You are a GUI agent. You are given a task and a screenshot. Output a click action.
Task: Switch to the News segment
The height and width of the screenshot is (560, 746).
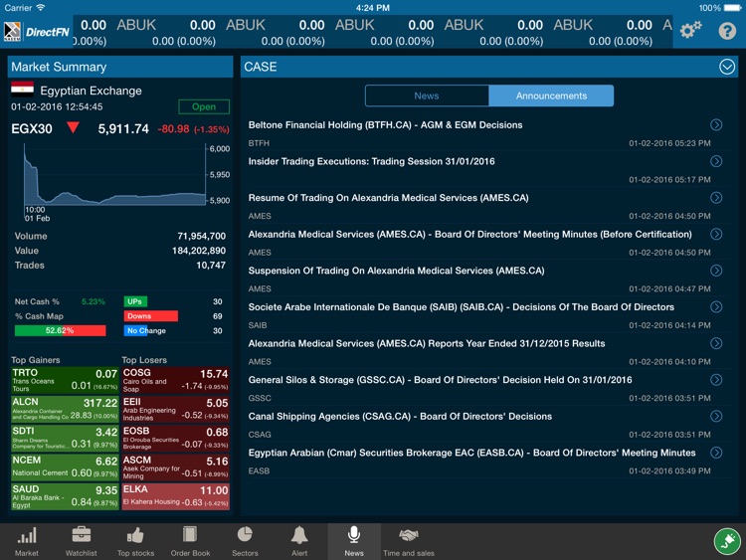tap(427, 95)
